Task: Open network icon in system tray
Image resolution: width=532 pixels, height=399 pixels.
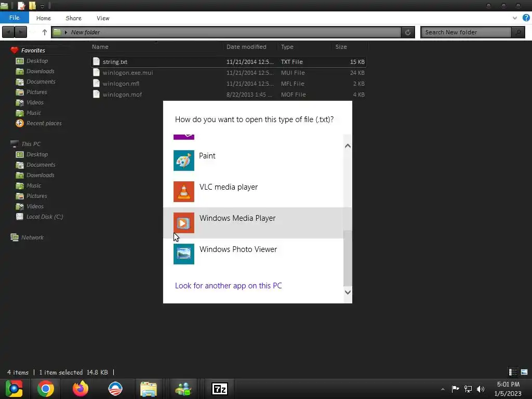Action: click(468, 389)
